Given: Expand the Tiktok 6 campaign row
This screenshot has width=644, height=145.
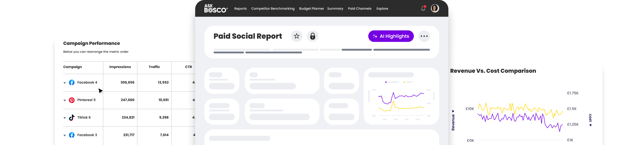Looking at the screenshot, I should click(64, 118).
